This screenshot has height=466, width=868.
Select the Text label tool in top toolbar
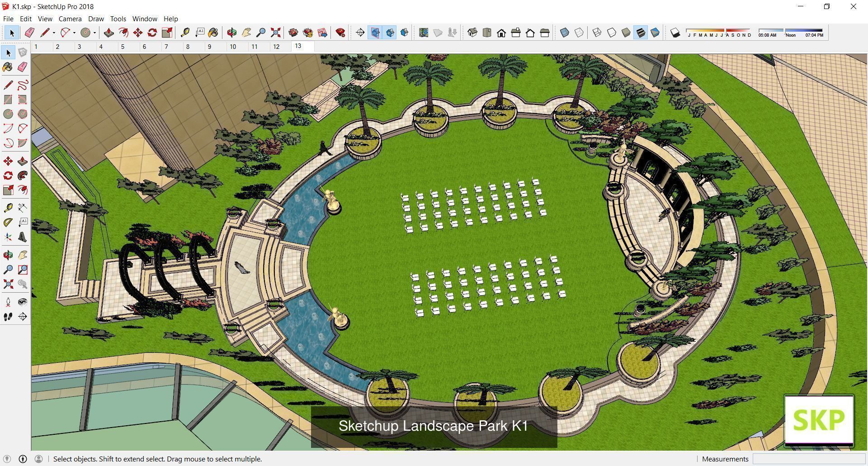click(x=199, y=33)
